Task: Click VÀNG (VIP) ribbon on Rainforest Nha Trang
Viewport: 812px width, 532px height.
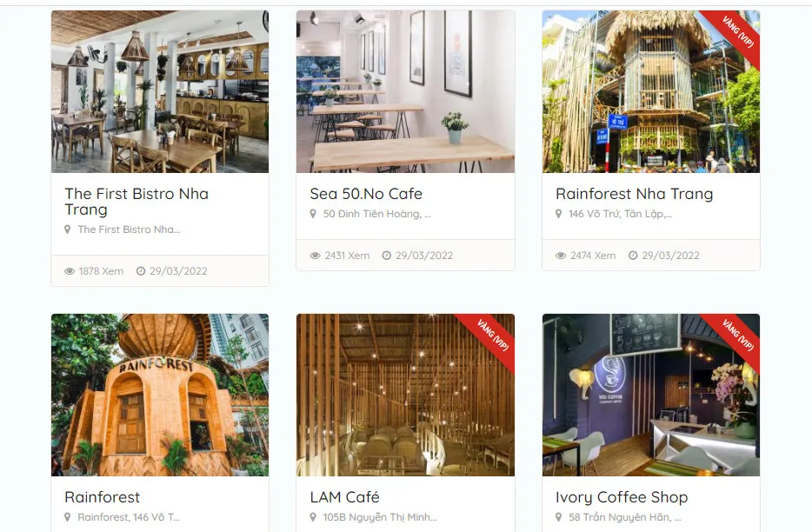Action: point(737,32)
